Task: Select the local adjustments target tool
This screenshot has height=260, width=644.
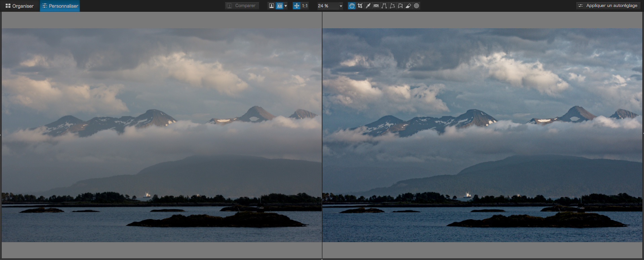Action: (416, 6)
